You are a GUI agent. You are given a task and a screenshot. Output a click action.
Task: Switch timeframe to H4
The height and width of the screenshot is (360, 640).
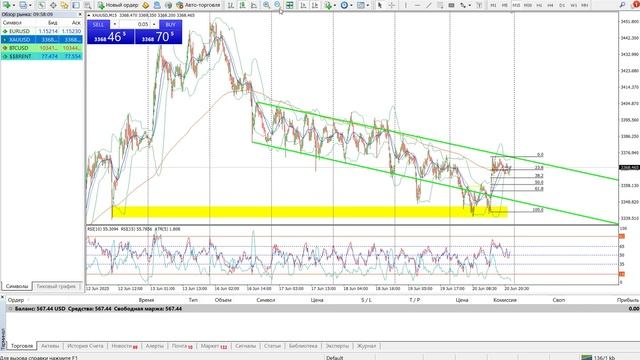click(550, 5)
